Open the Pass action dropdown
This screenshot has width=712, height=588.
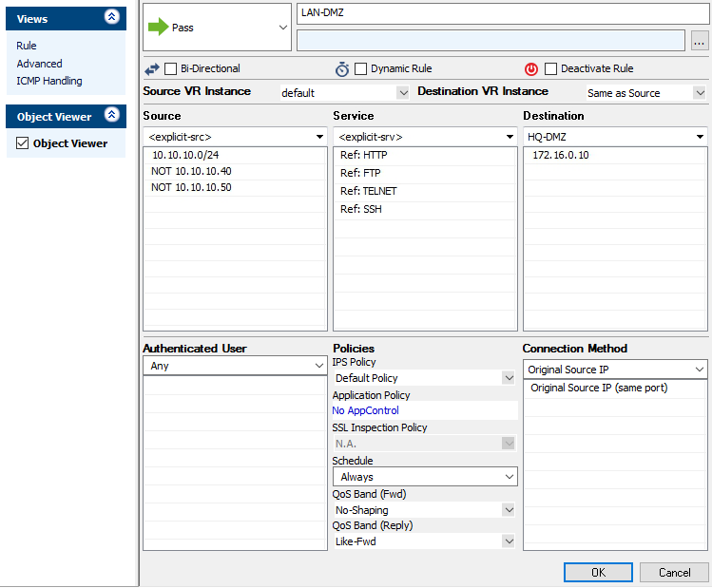(x=217, y=28)
